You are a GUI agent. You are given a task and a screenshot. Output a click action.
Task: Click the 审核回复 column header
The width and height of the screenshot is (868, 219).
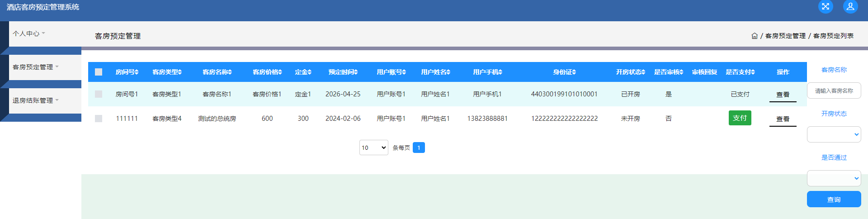(x=704, y=72)
